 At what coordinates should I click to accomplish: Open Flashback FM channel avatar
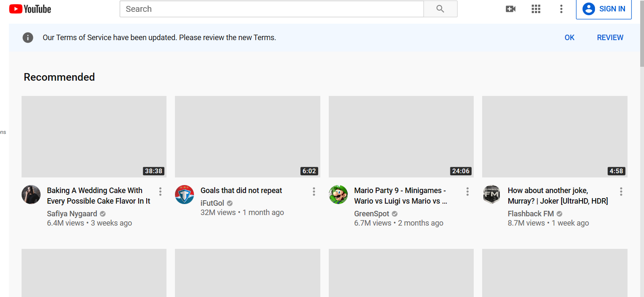pyautogui.click(x=491, y=194)
